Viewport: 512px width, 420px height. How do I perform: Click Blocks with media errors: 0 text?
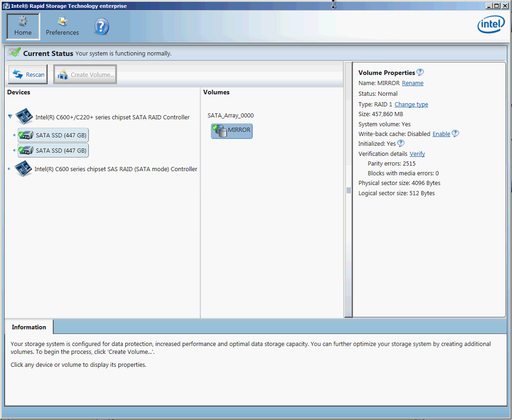403,173
